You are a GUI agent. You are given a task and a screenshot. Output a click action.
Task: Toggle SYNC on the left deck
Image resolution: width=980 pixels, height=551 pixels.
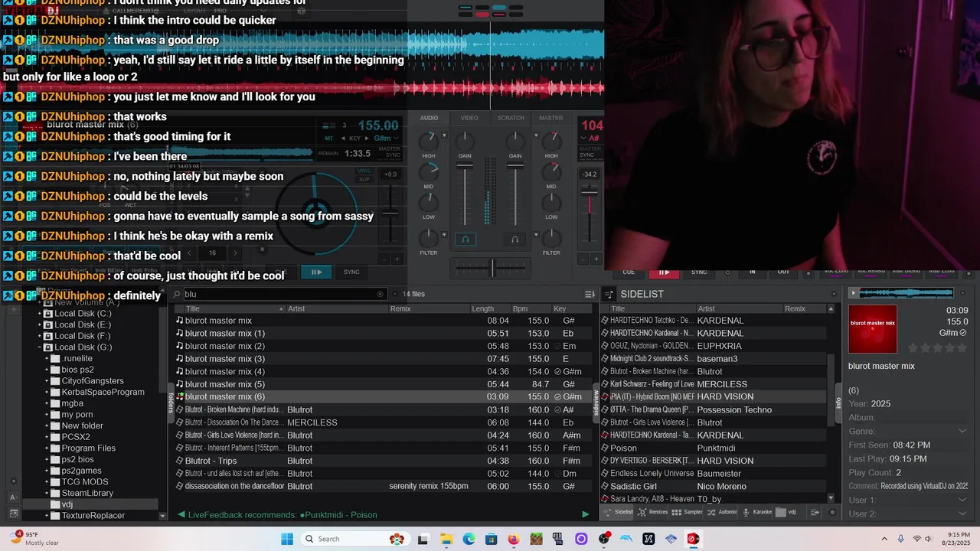[x=351, y=272]
